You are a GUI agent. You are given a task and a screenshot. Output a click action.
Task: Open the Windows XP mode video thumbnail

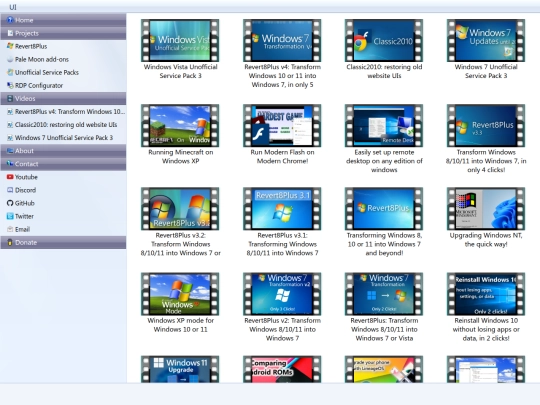[x=180, y=294]
